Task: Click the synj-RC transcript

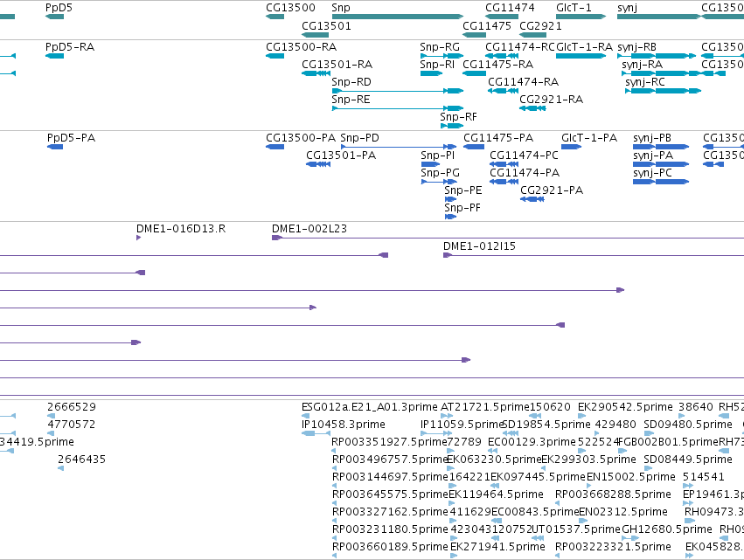Action: click(x=664, y=91)
